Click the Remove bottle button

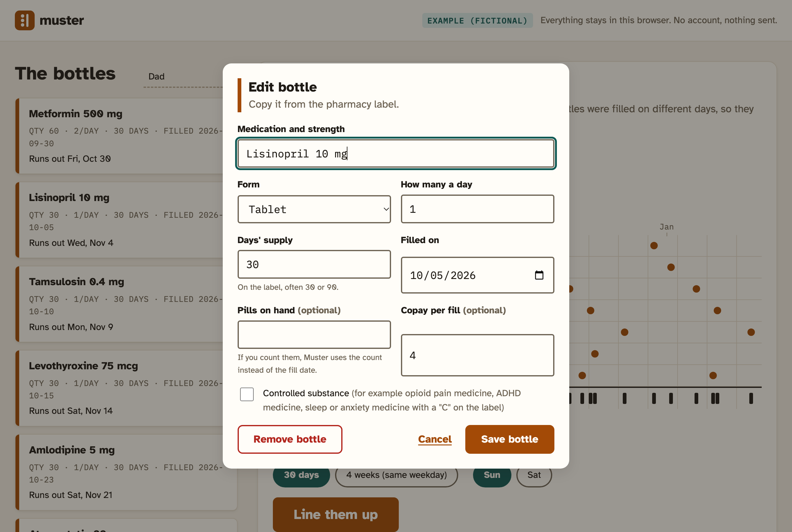point(290,439)
